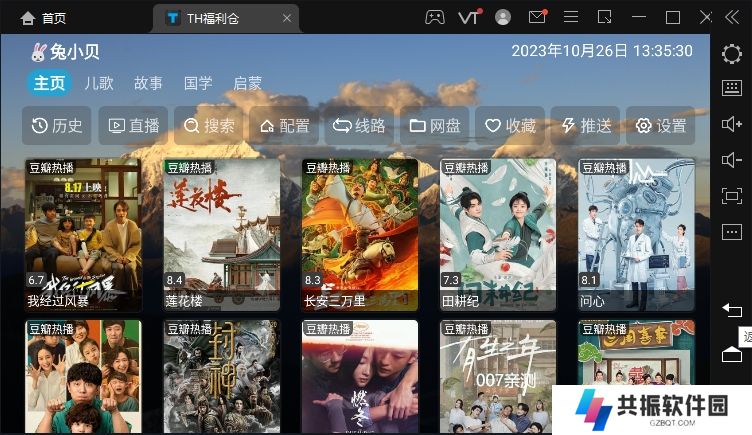
Task: Open 收藏 favorites button
Action: pyautogui.click(x=510, y=126)
